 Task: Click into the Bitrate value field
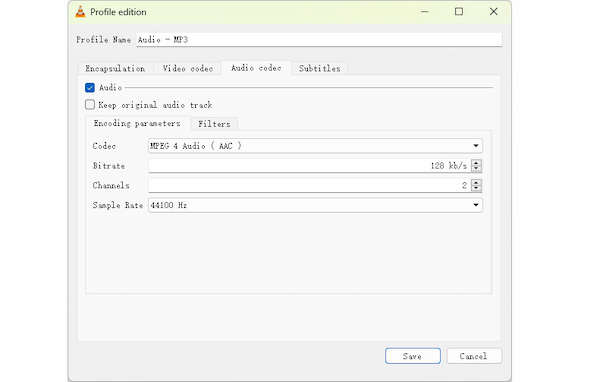point(310,166)
